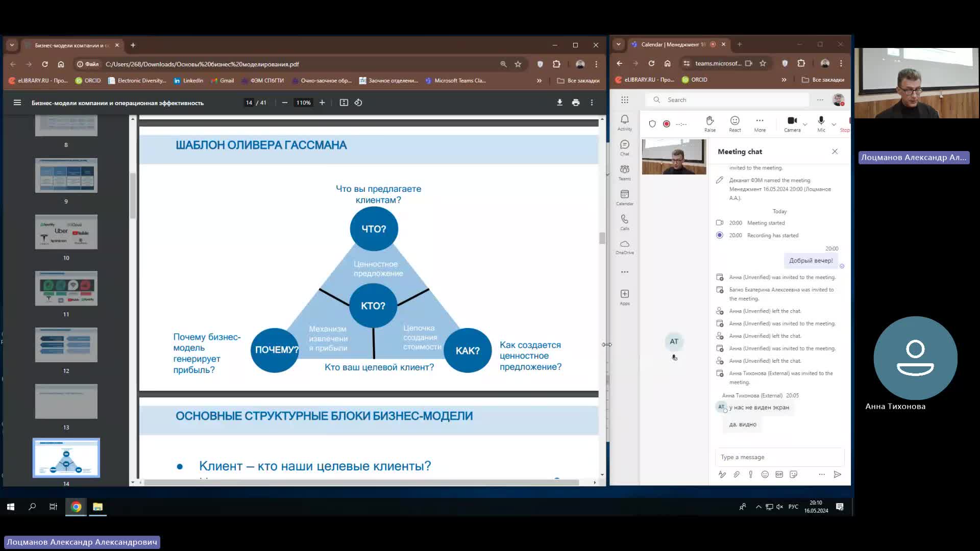Screen dimensions: 980x551
Task: Open Teams Apps store
Action: click(625, 297)
